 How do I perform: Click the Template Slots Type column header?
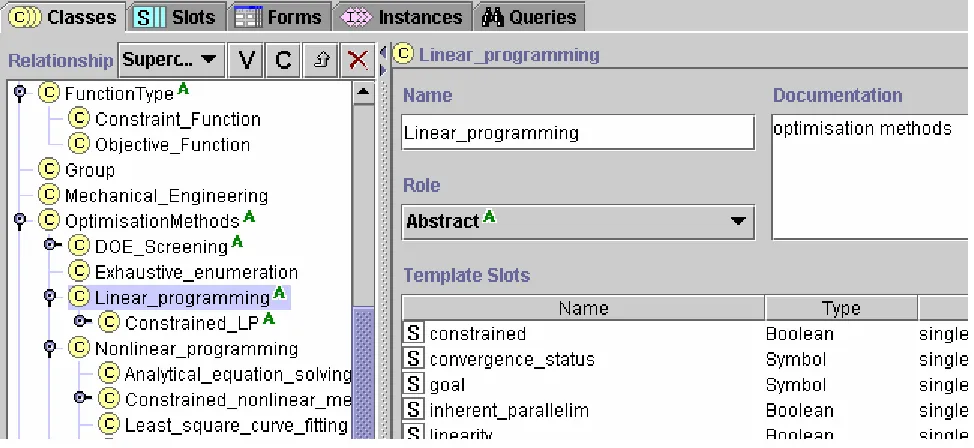[x=842, y=308]
